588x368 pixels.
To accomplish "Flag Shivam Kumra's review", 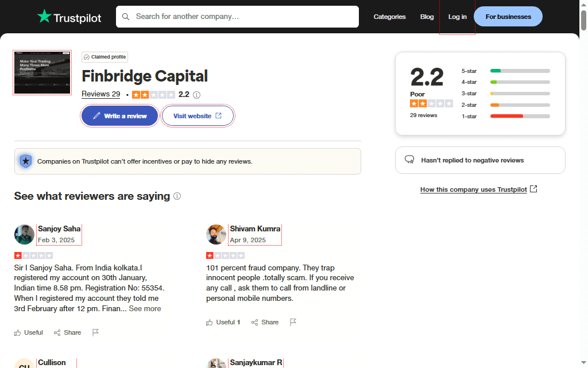I will point(293,322).
